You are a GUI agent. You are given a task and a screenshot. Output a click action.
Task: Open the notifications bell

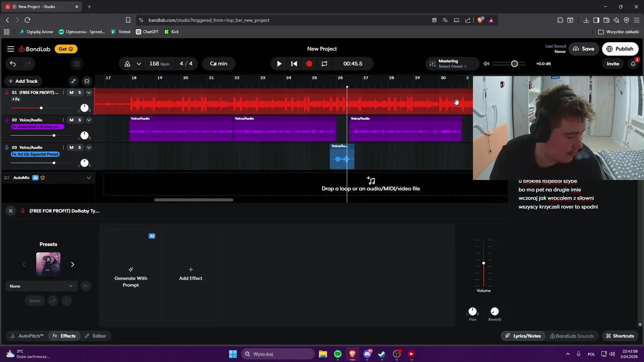633,64
